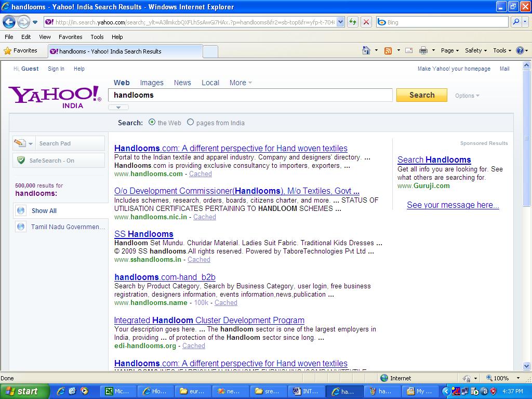532x399 pixels.
Task: Open the SS Handlooms result link
Action: 144,234
